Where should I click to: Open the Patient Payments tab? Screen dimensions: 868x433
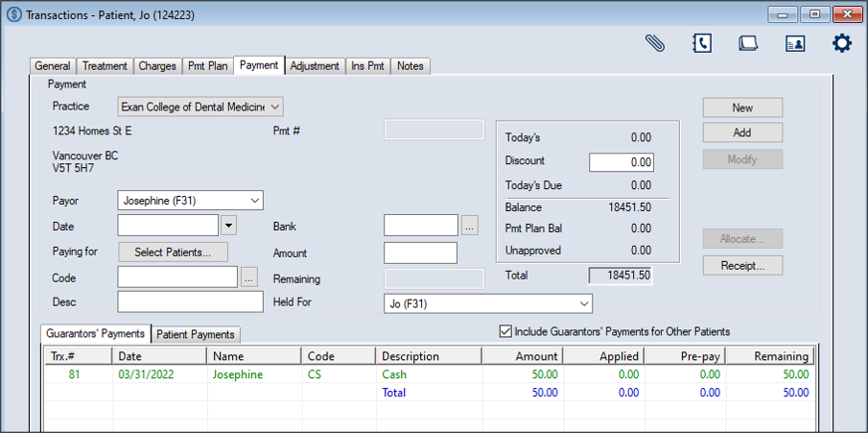point(196,334)
